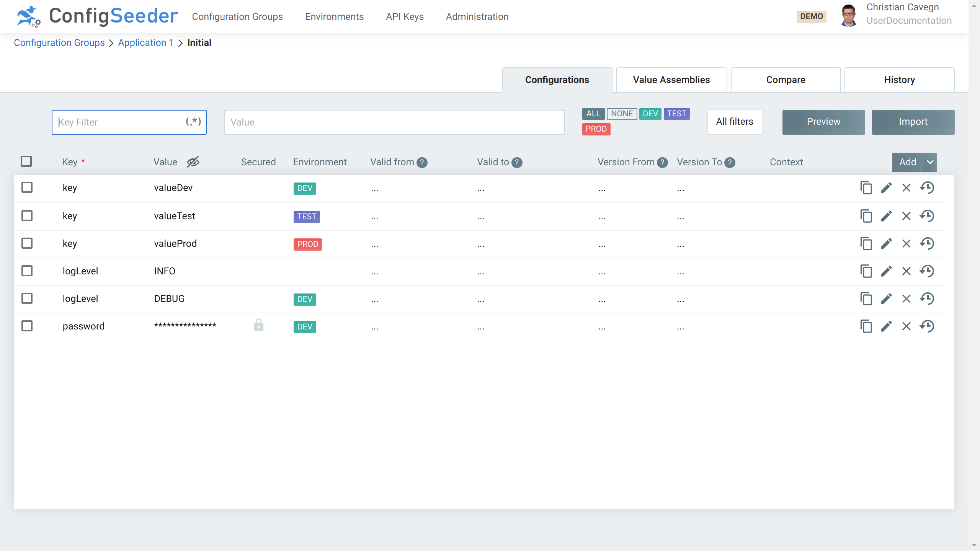Remove the logLevel DEBUG entry

(x=906, y=298)
